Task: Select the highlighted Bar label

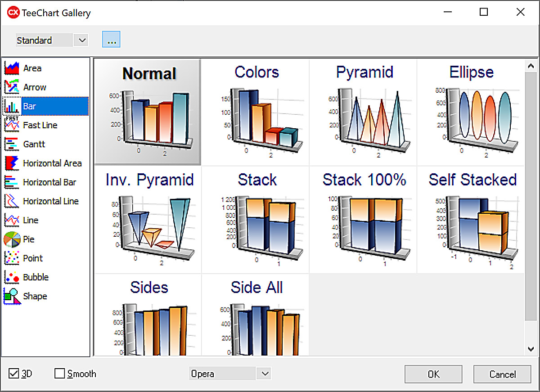Action: [x=30, y=106]
